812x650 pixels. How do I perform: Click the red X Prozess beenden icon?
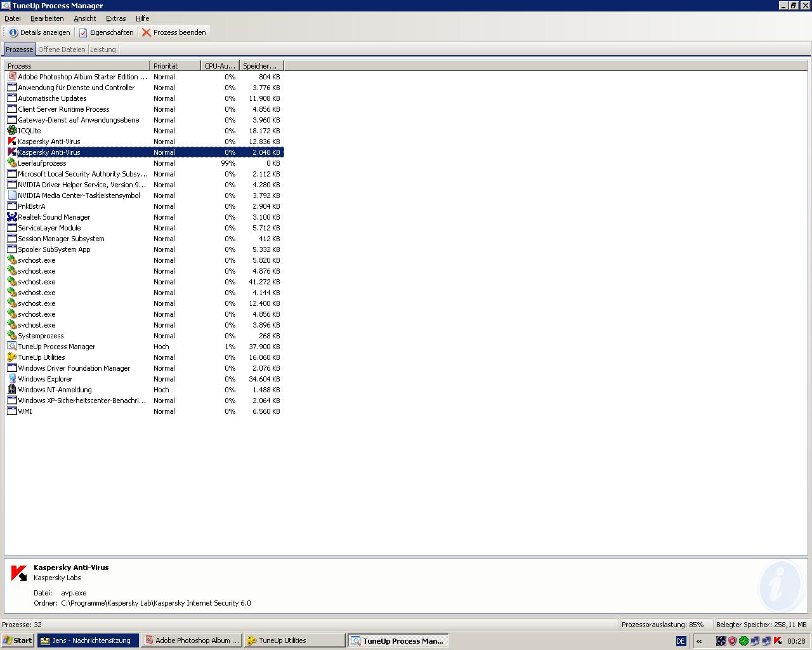tap(147, 32)
